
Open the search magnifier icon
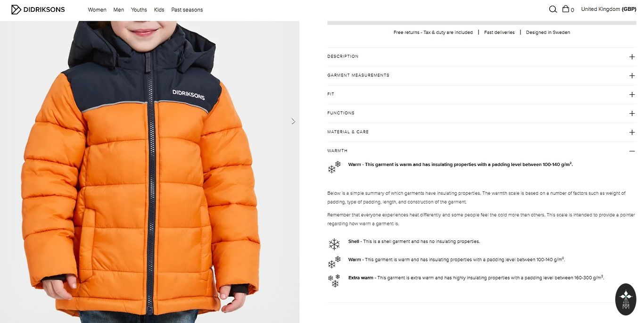553,9
